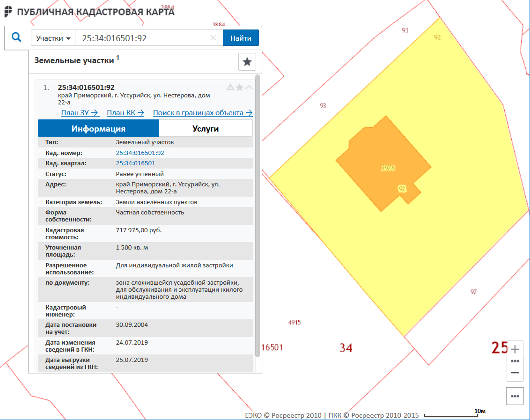
Task: Switch to the Услуги tab
Action: pos(206,128)
